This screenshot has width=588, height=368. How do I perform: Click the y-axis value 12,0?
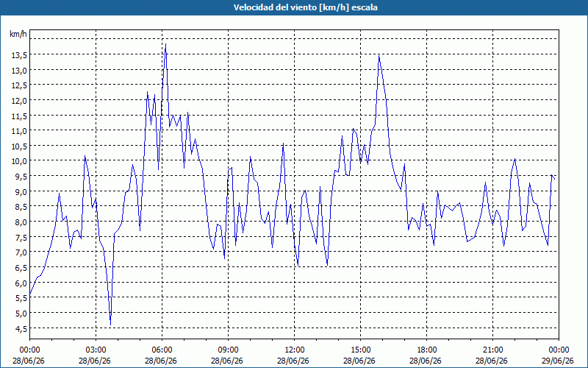pyautogui.click(x=19, y=101)
